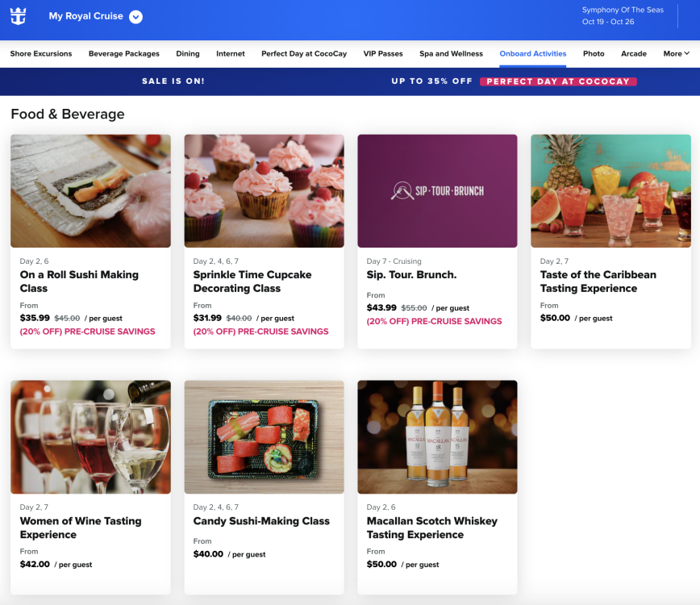Go to Beverage Packages
Screen dimensions: 700x605
coord(124,53)
